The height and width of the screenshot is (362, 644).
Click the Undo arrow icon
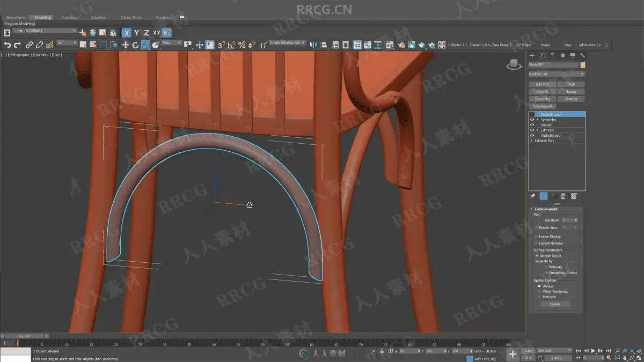(x=8, y=45)
